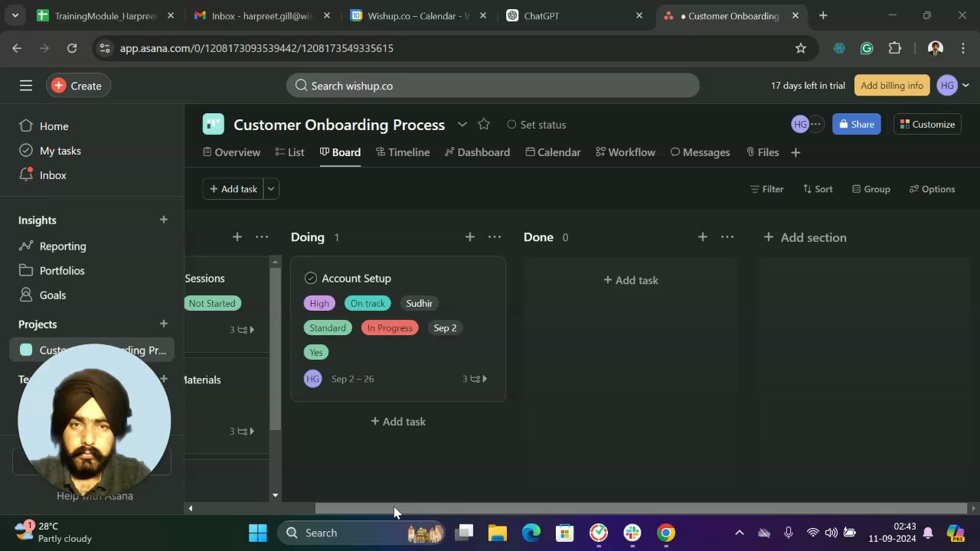980x551 pixels.
Task: Open Windows Start menu
Action: pyautogui.click(x=258, y=533)
